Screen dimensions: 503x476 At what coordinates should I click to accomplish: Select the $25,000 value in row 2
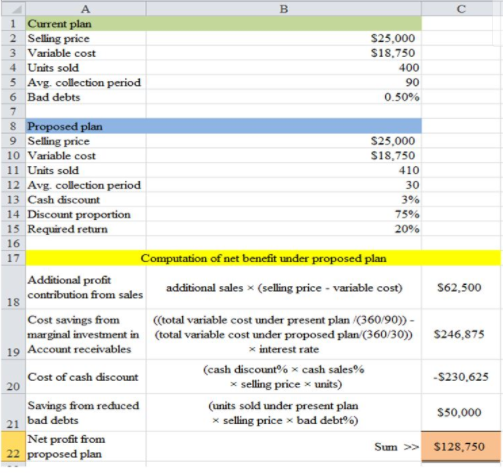pyautogui.click(x=284, y=38)
